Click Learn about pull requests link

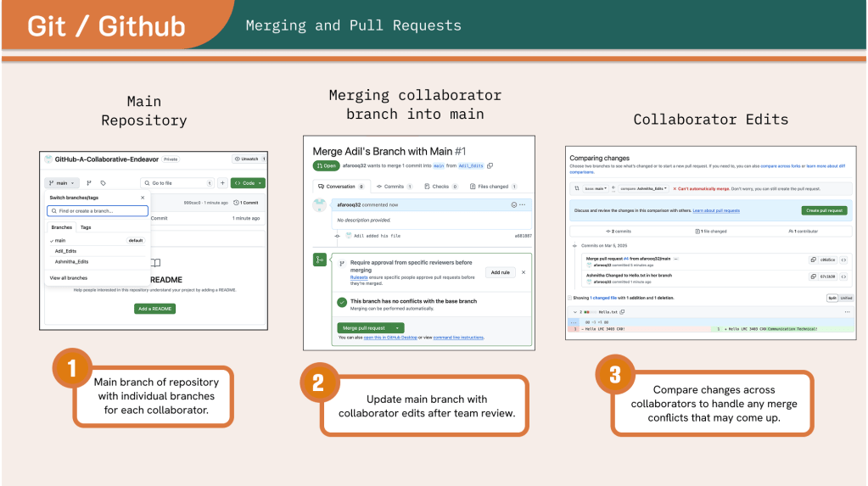click(x=716, y=211)
